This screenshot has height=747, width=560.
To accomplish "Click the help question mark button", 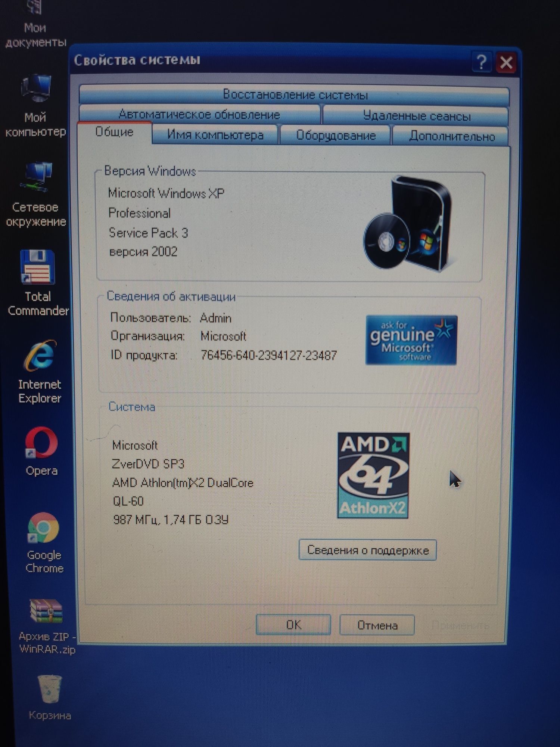I will click(x=482, y=62).
